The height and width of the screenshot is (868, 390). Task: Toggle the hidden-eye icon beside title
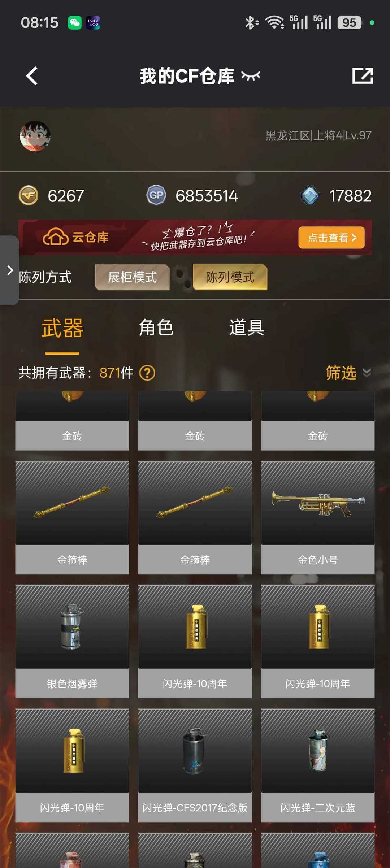[x=251, y=76]
